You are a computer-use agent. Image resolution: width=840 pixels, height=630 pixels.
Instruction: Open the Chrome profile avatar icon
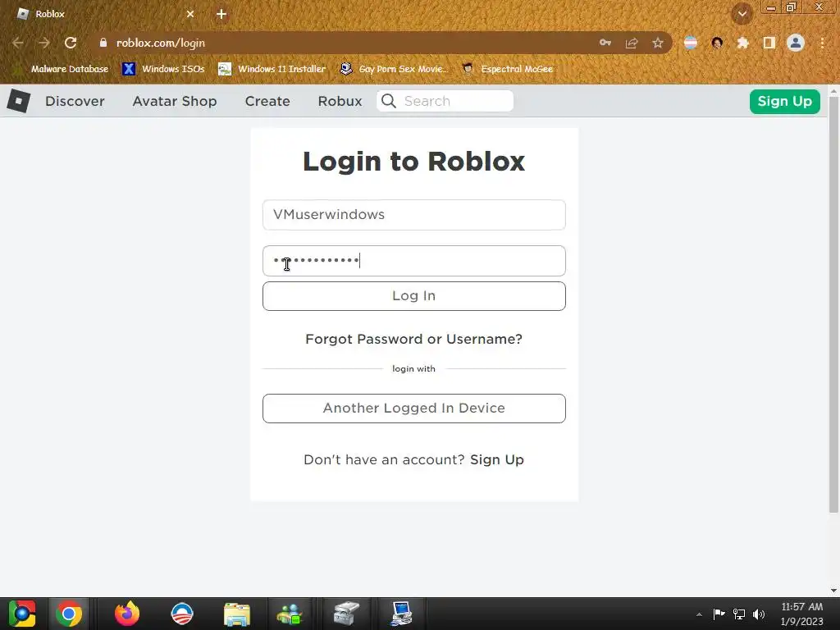pos(796,43)
